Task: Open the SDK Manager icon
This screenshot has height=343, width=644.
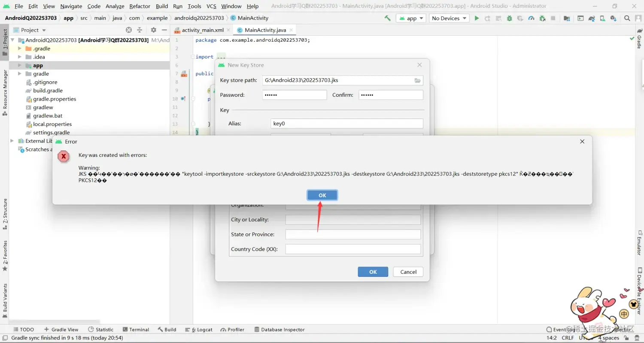Action: [614, 18]
